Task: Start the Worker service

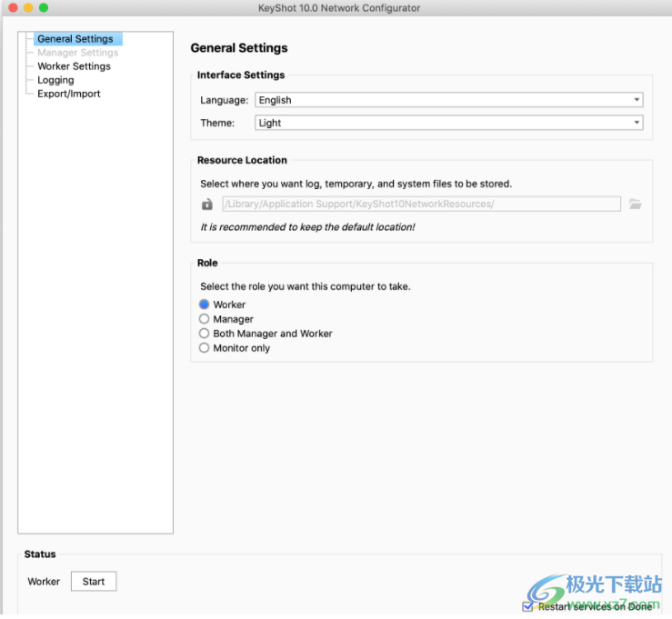Action: tap(94, 582)
